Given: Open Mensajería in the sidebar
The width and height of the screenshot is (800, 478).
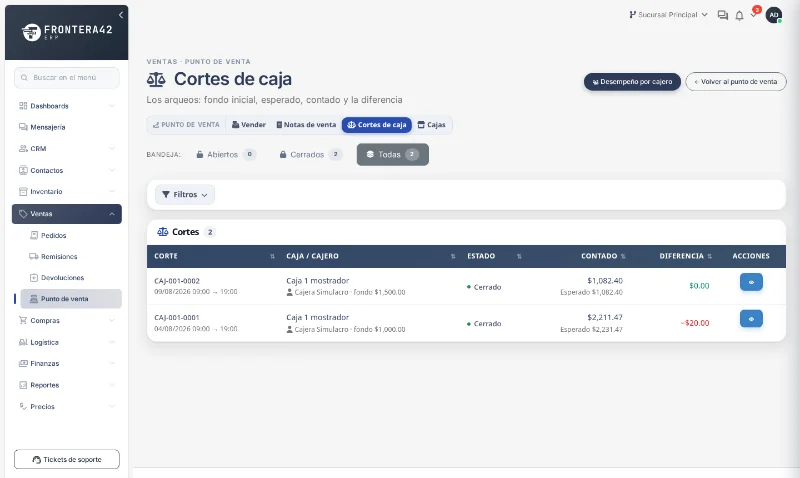Looking at the screenshot, I should coord(67,127).
